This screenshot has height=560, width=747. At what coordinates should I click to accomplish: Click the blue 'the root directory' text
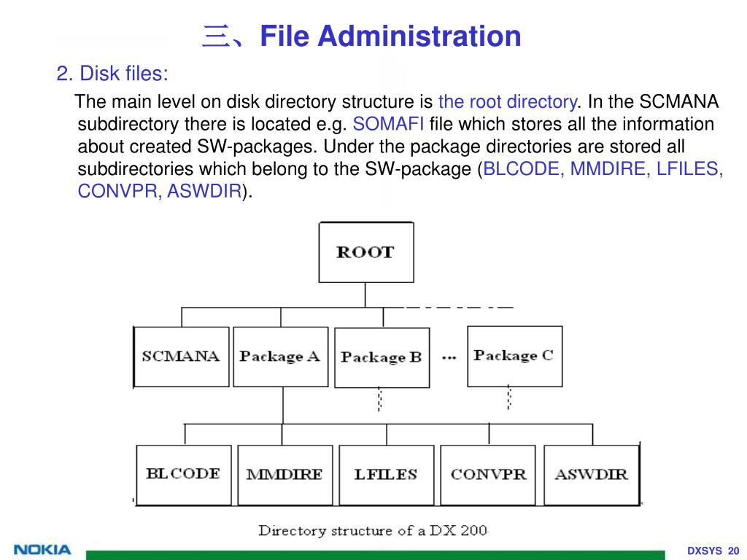point(508,101)
